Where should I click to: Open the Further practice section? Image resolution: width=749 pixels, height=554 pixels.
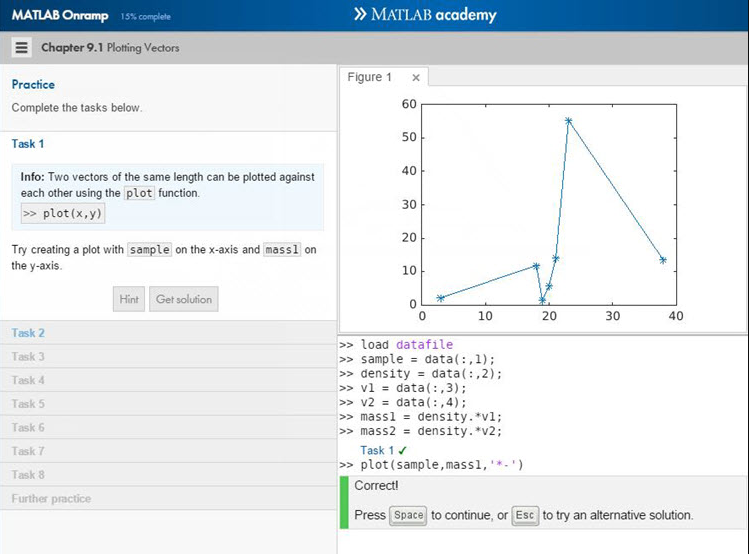click(51, 499)
